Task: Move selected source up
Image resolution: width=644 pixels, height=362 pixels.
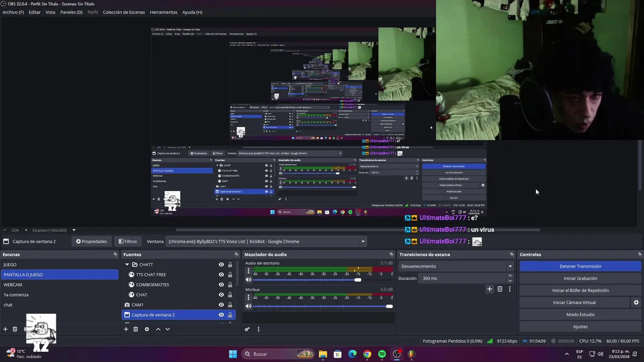Action: pos(158,329)
